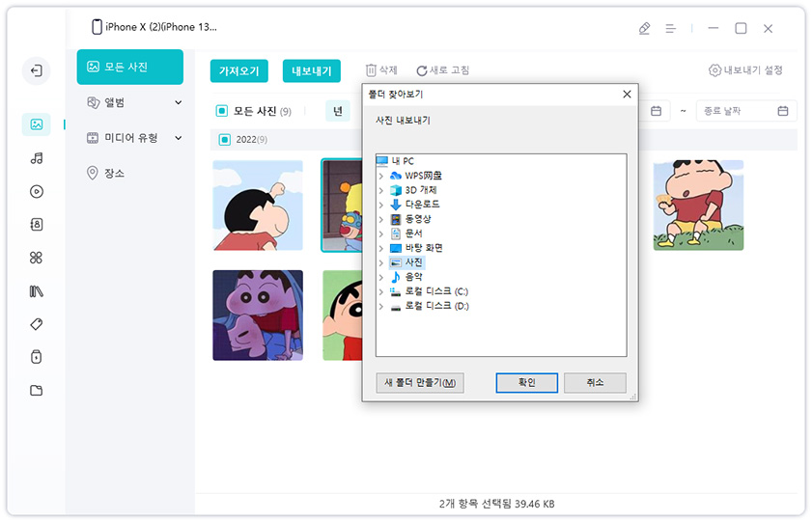Viewport: 812px width, 522px height.
Task: Expand the 사진 tree node
Action: tap(381, 262)
